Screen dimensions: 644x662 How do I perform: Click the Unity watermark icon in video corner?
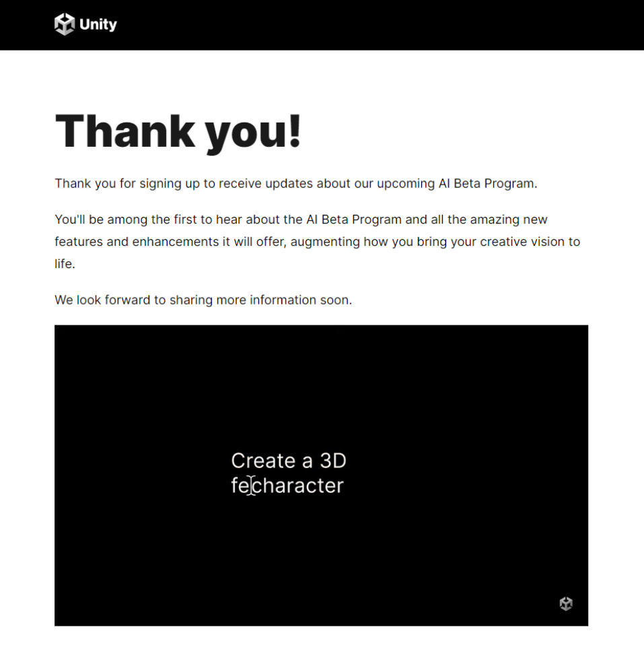[566, 603]
